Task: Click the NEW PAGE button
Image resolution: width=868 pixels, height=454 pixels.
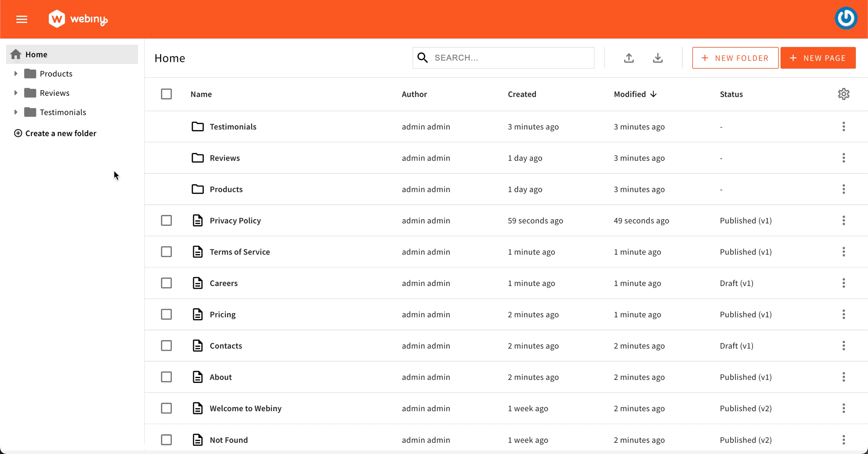Action: [818, 58]
